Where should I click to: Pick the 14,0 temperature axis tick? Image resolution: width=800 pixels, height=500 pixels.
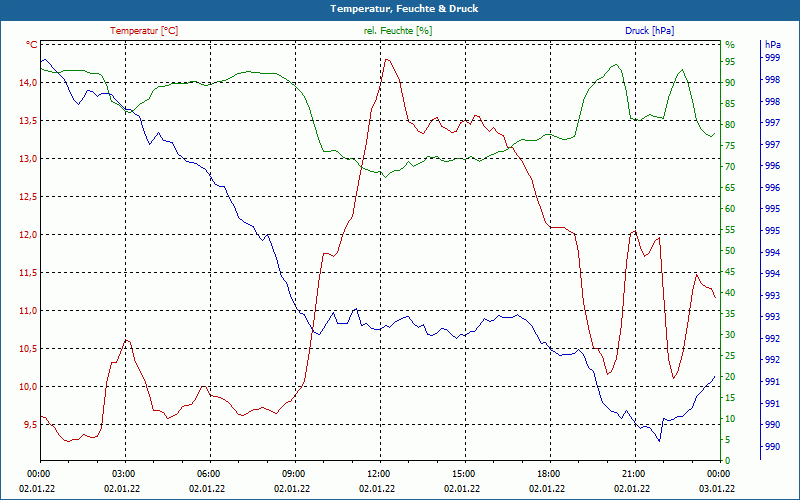click(x=29, y=83)
